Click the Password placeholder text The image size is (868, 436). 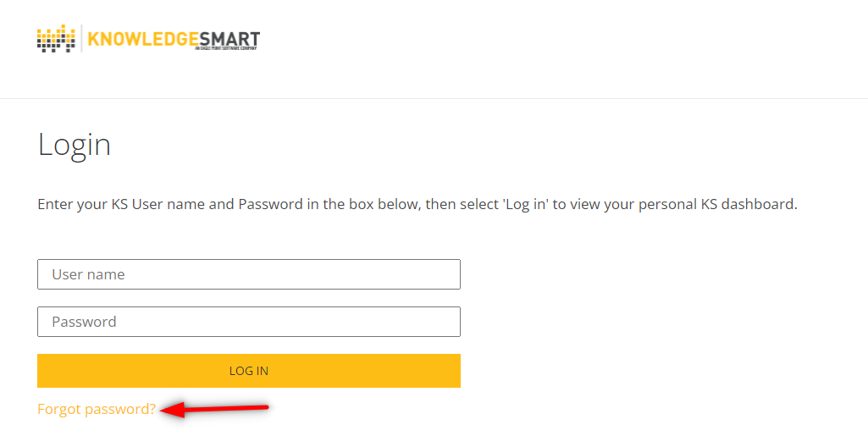pyautogui.click(x=84, y=322)
